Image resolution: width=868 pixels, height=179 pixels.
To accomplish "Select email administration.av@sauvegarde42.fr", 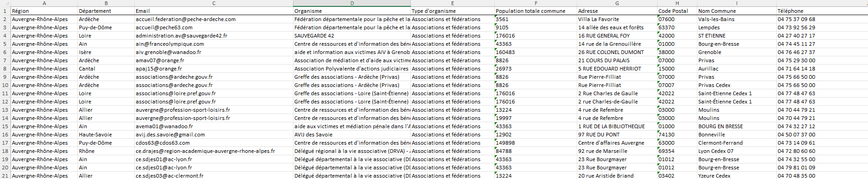I will 214,36.
